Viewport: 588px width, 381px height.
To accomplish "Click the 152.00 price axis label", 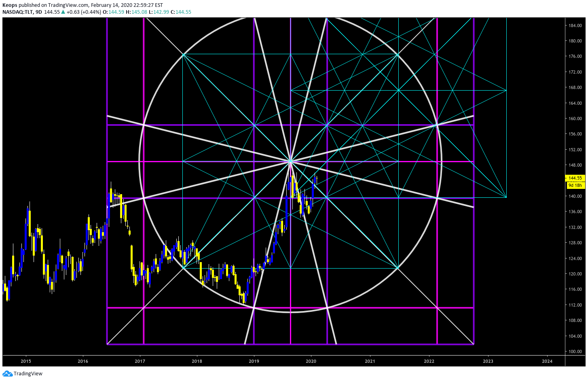I will (x=575, y=150).
